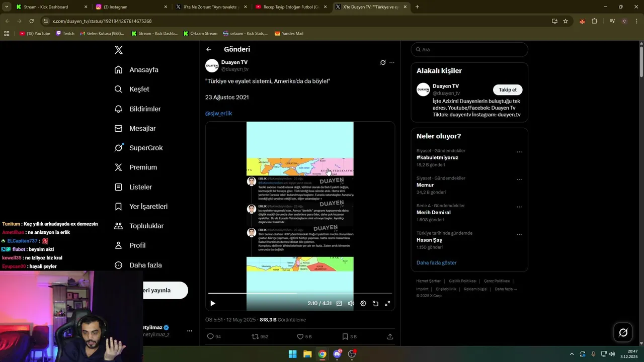
Task: Open Bildirimler notifications
Action: pos(137,109)
